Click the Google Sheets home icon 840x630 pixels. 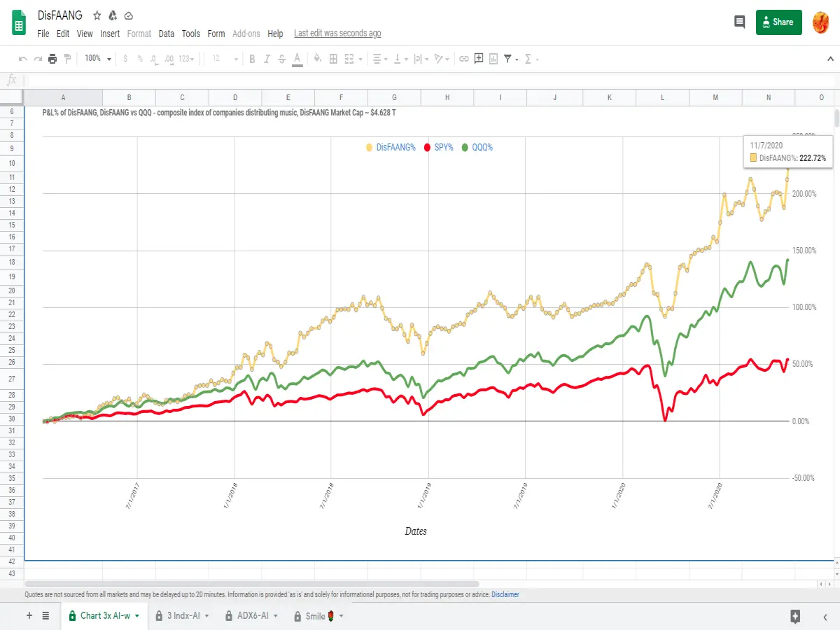19,22
